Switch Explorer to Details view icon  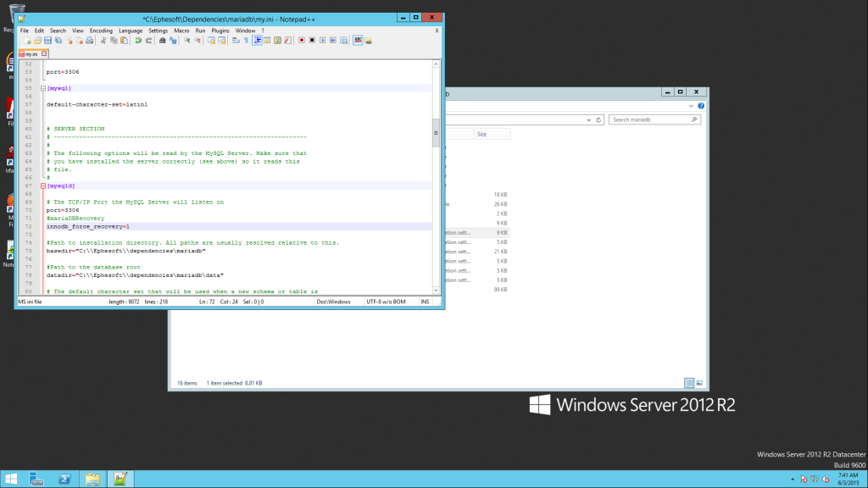tap(689, 383)
